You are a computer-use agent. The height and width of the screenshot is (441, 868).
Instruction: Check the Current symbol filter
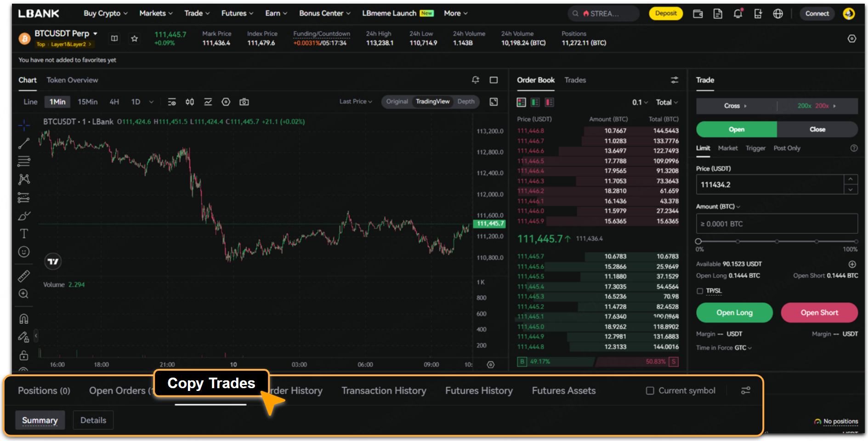(x=650, y=390)
